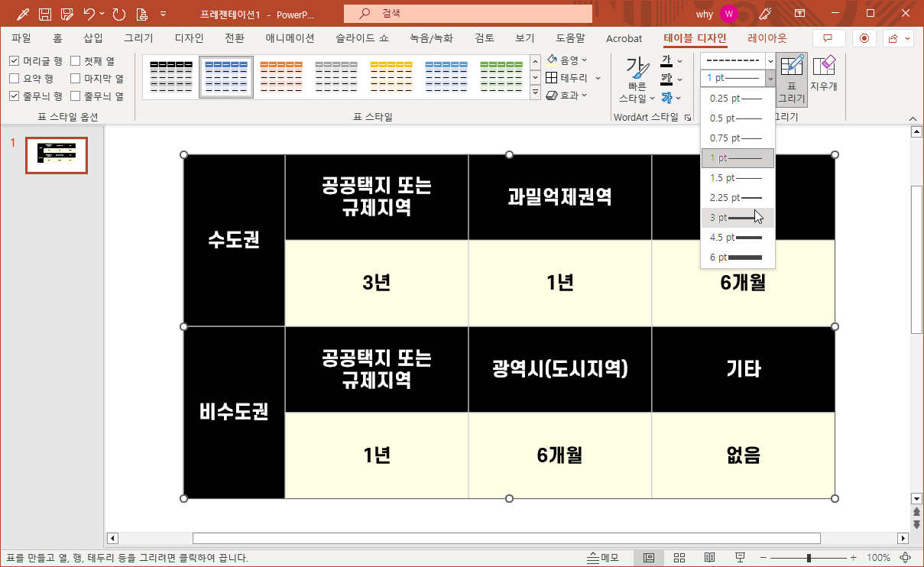Switch to the 삽입 tab
924x567 pixels.
(x=93, y=38)
